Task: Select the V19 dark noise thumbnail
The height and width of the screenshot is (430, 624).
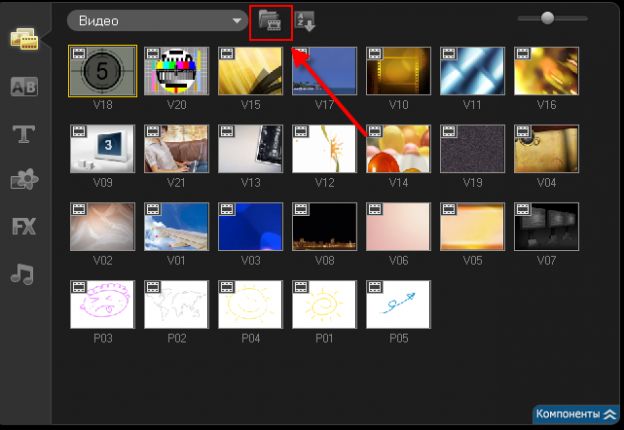Action: click(x=472, y=149)
